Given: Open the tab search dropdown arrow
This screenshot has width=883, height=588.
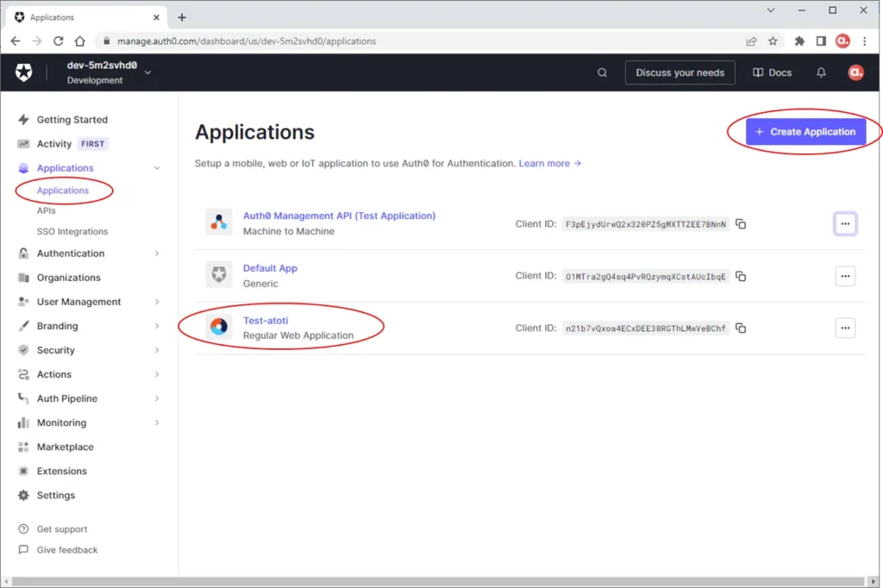Looking at the screenshot, I should (770, 10).
